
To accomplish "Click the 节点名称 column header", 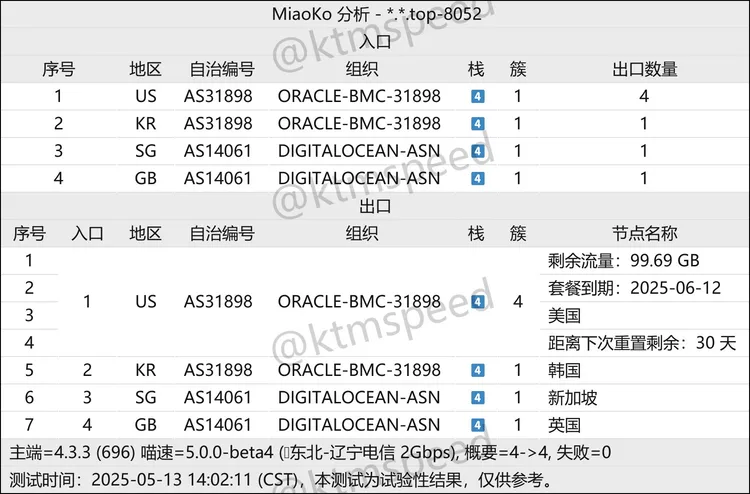I will (644, 233).
